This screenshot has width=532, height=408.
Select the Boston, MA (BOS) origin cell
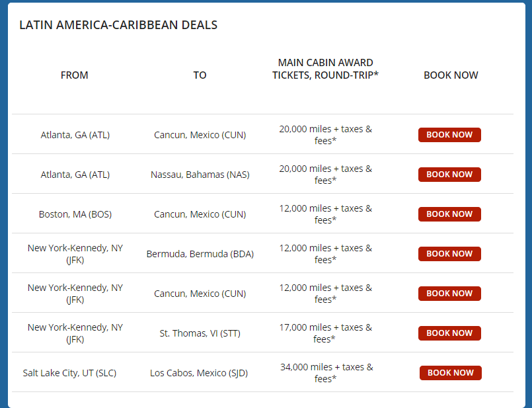(x=76, y=214)
